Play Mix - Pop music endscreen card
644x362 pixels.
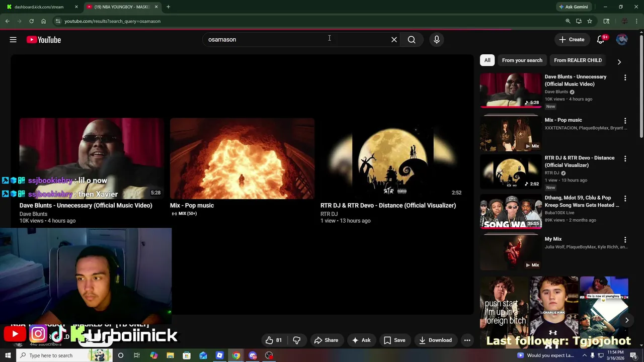[x=242, y=158]
